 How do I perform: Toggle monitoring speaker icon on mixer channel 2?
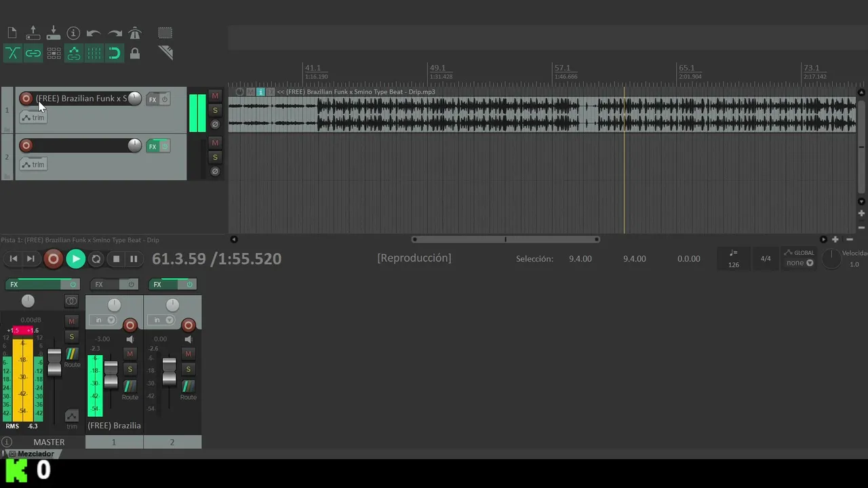189,339
